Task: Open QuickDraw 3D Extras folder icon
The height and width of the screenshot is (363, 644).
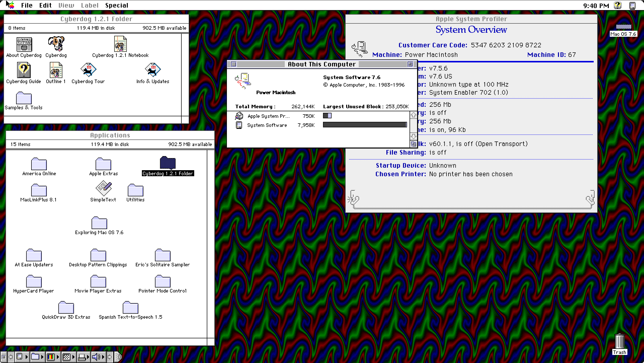Action: click(x=65, y=308)
